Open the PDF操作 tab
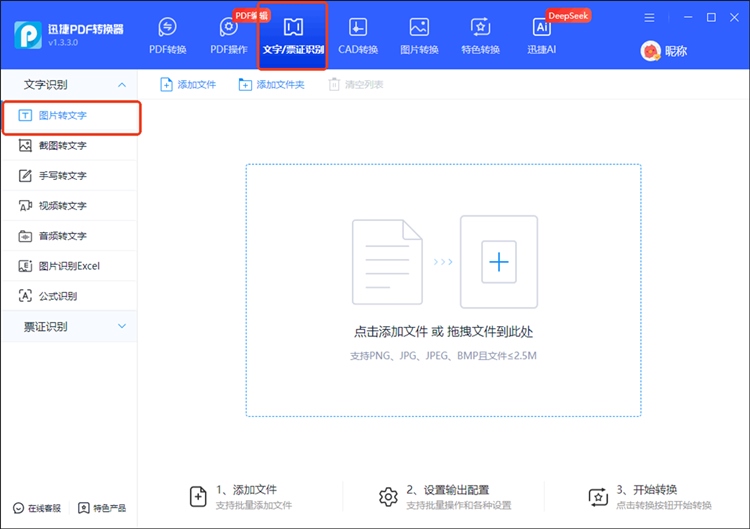Screen dimensions: 750x529 (x=229, y=36)
